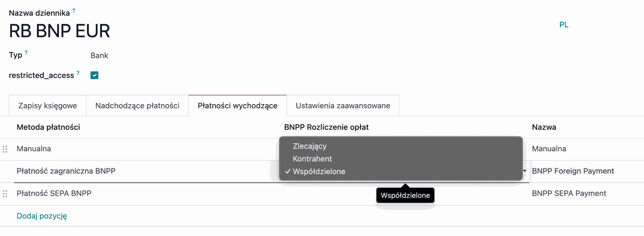Click the Płatność zagraniczna BNPP method cell
Viewport: 644px width, 236px height.
(66, 171)
